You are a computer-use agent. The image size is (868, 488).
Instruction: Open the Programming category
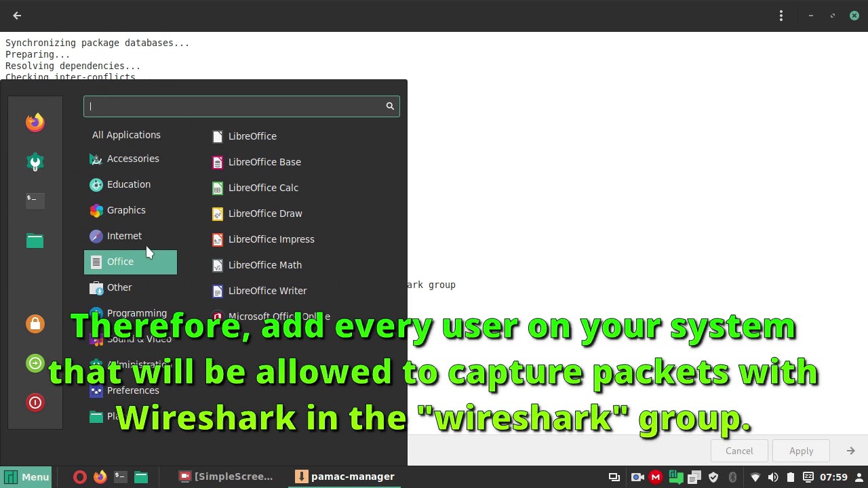(x=130, y=313)
